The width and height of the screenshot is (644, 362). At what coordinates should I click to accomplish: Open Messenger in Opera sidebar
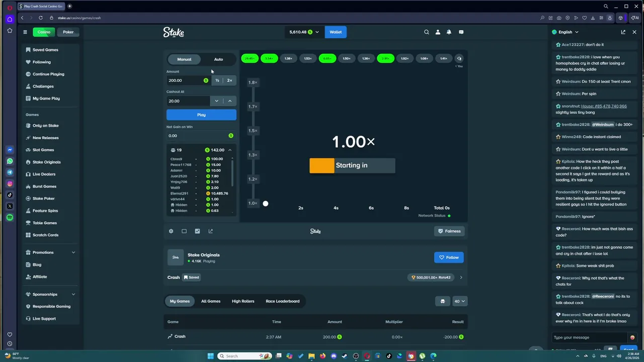10,150
